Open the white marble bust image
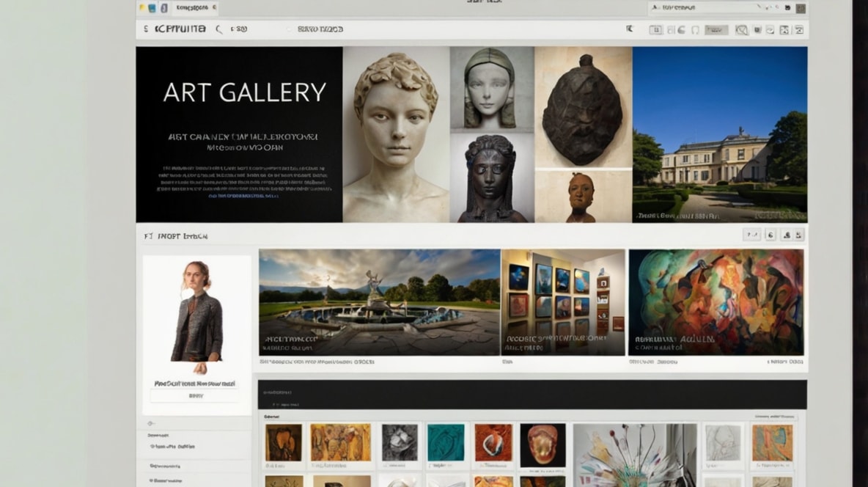Viewport: 868px width, 487px height. [x=397, y=134]
